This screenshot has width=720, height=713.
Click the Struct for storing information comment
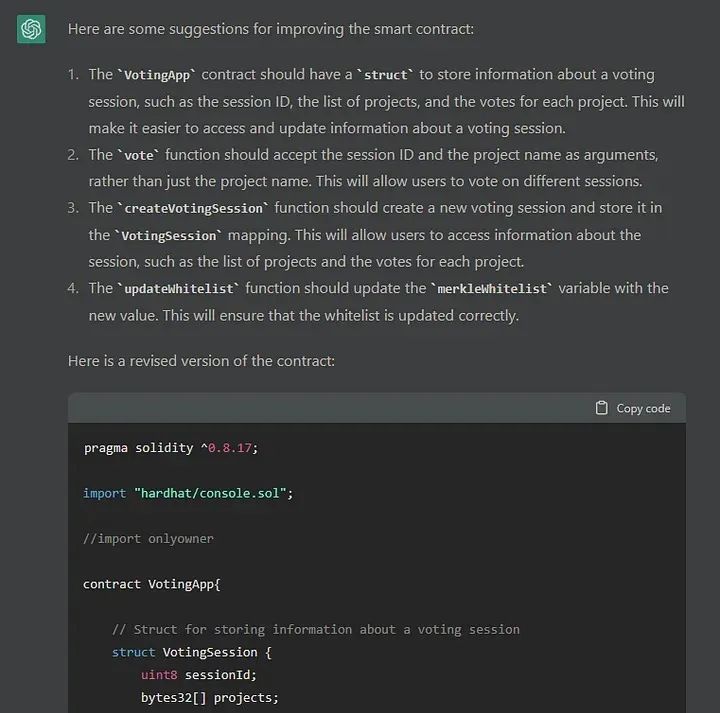click(316, 629)
